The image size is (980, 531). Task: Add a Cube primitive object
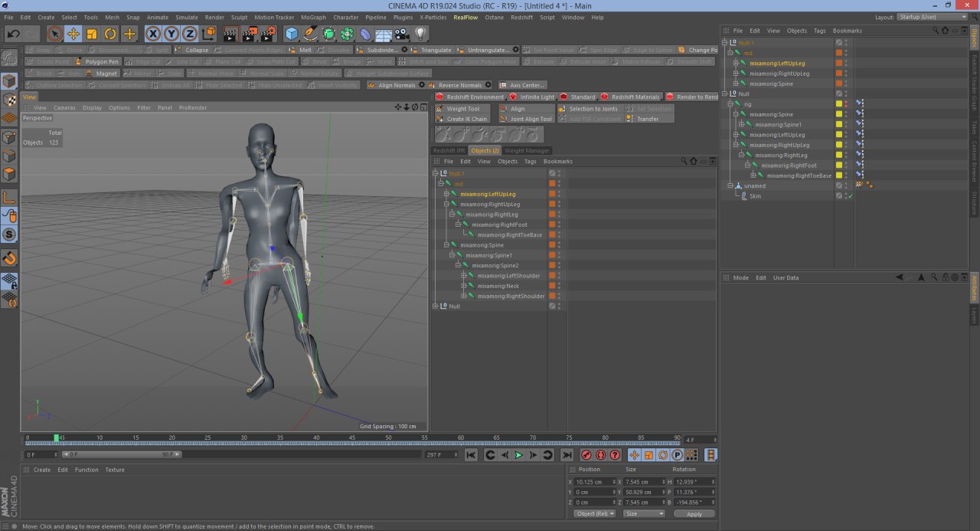292,34
